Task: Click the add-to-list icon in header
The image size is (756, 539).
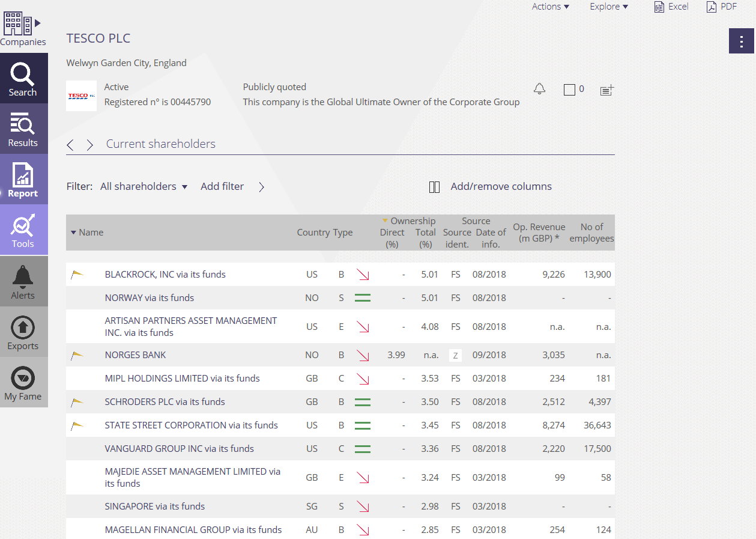Action: tap(606, 90)
